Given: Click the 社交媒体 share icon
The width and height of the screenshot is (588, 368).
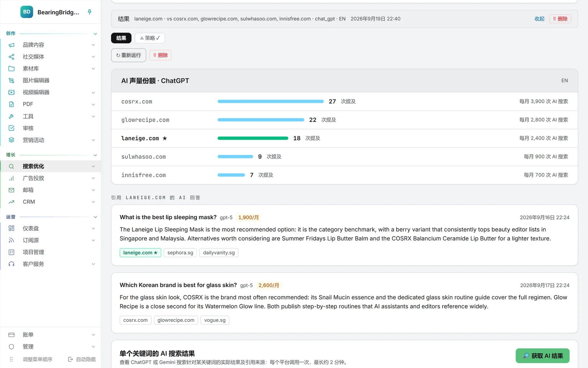Looking at the screenshot, I should (x=11, y=57).
